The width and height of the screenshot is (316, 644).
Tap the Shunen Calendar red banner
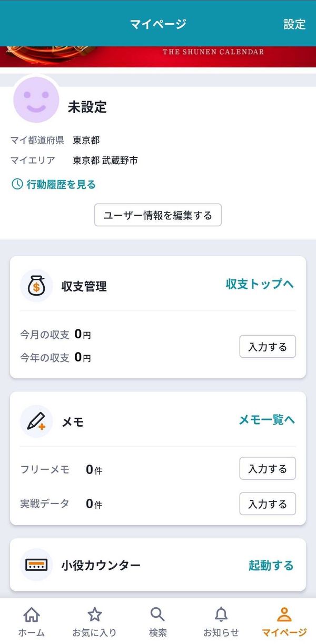[x=158, y=57]
